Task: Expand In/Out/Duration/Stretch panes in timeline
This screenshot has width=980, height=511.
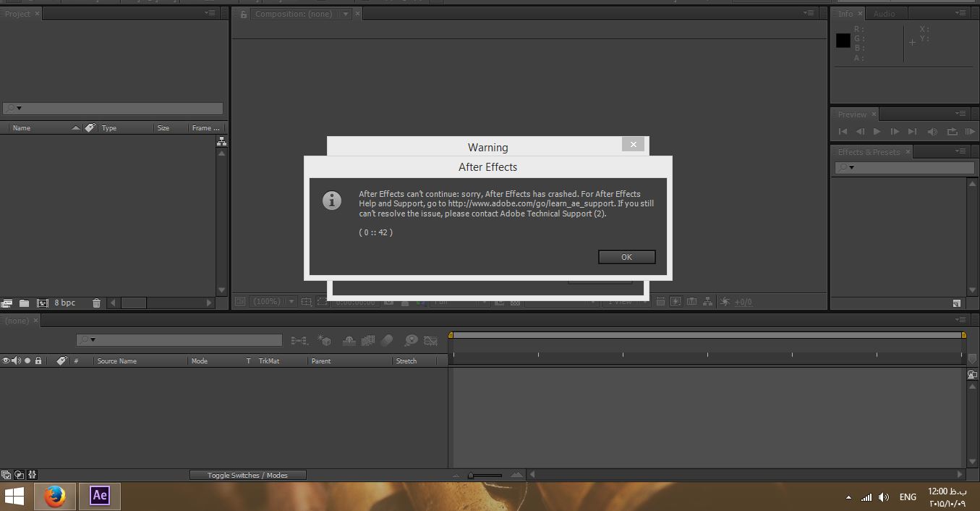Action: pos(33,476)
